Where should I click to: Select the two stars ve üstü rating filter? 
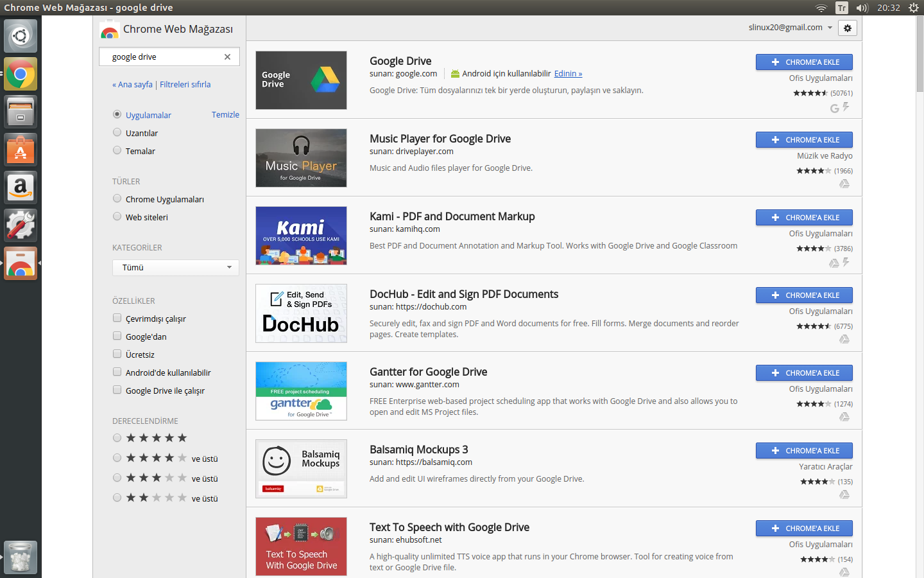(x=117, y=498)
